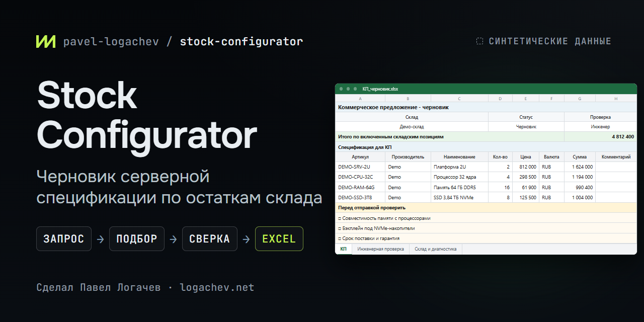Select the sum cell 990 400

pos(580,187)
